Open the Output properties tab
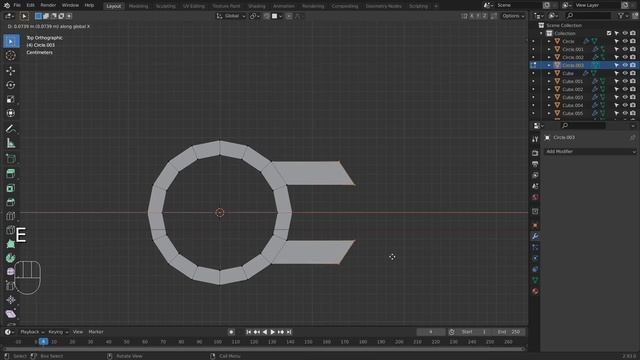This screenshot has width=640, height=360. tap(535, 164)
